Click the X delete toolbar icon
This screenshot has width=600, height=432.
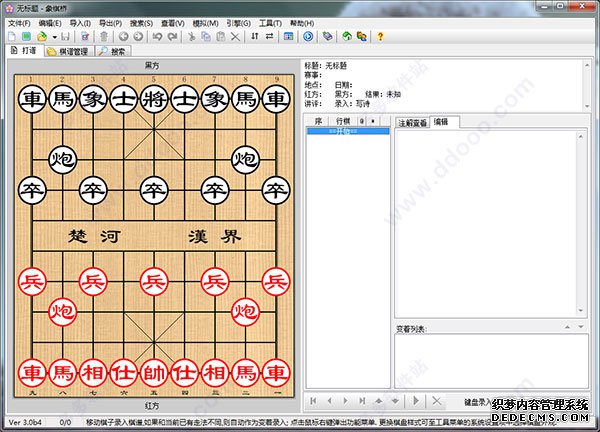(x=235, y=37)
